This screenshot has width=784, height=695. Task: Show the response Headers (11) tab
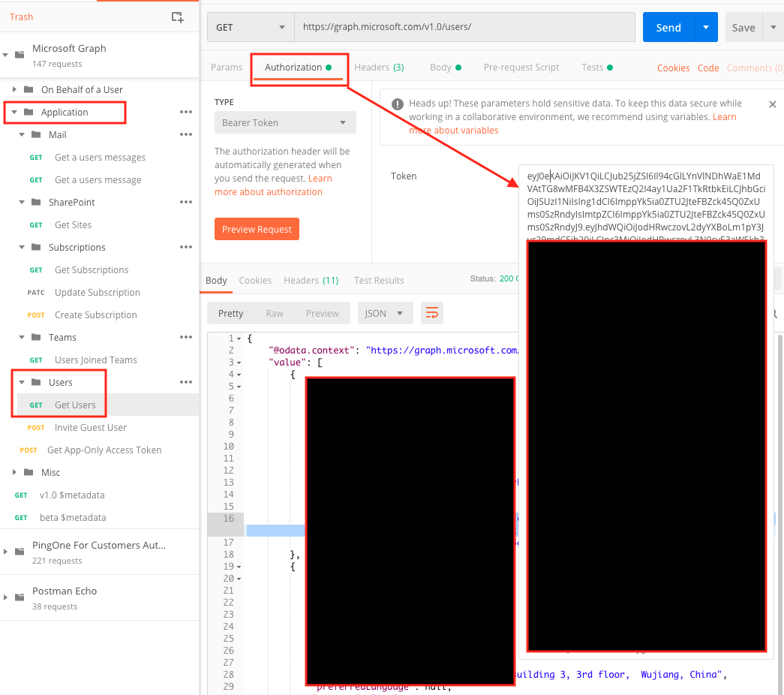(311, 280)
